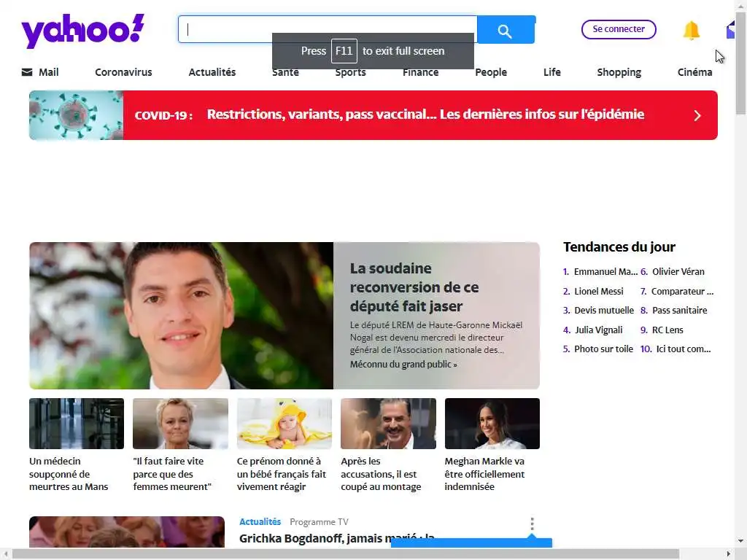Open the Grichka Bogdanoff article image

coord(127,532)
